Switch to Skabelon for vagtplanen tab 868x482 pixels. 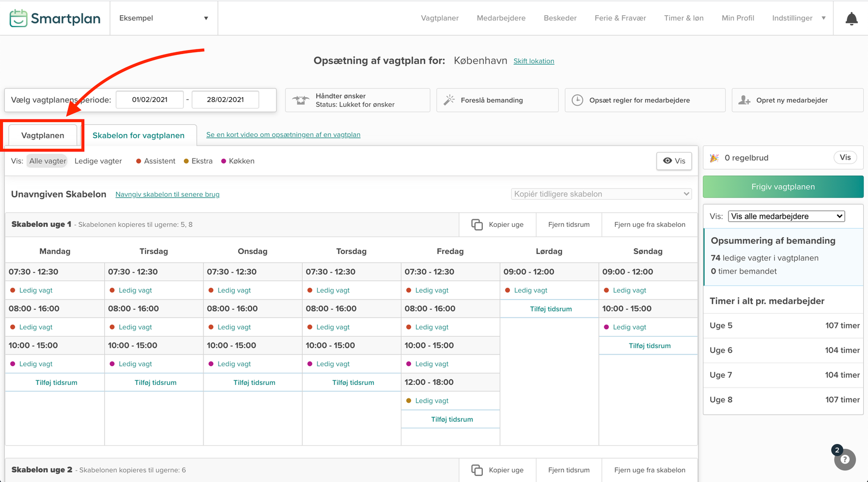tap(138, 135)
